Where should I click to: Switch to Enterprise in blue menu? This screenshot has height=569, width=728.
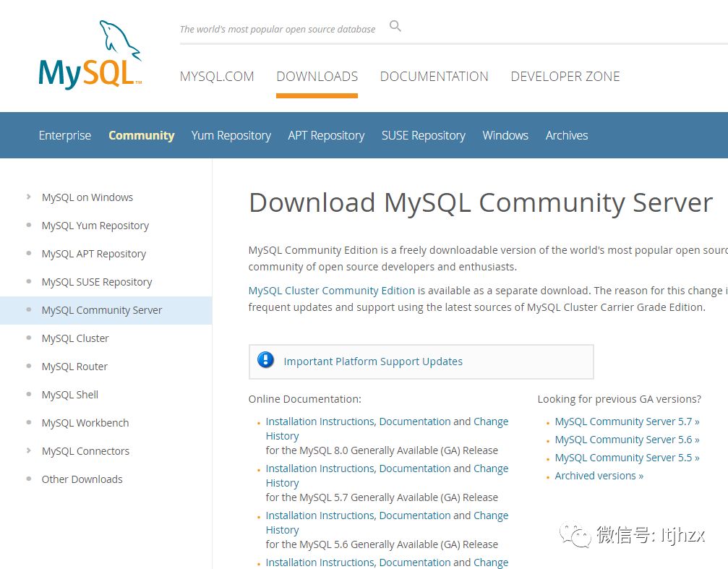pyautogui.click(x=65, y=135)
